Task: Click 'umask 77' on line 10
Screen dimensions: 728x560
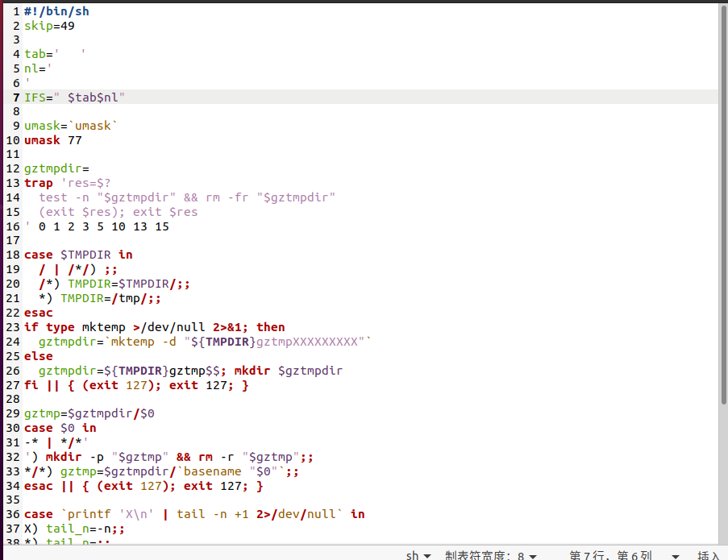Action: coord(52,140)
